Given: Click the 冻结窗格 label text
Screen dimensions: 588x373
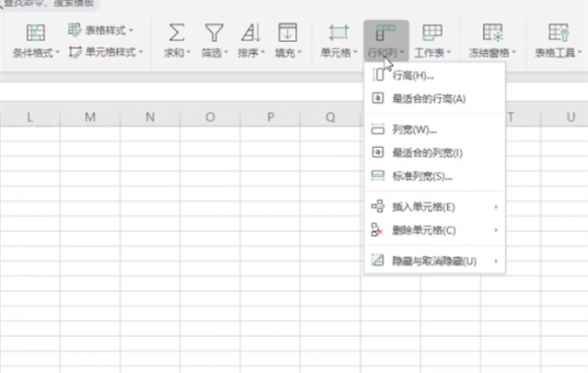Looking at the screenshot, I should (489, 53).
